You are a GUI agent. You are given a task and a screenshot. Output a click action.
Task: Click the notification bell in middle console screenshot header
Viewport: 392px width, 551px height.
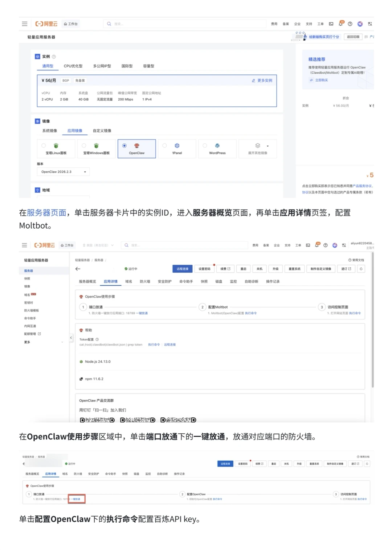[x=317, y=245]
